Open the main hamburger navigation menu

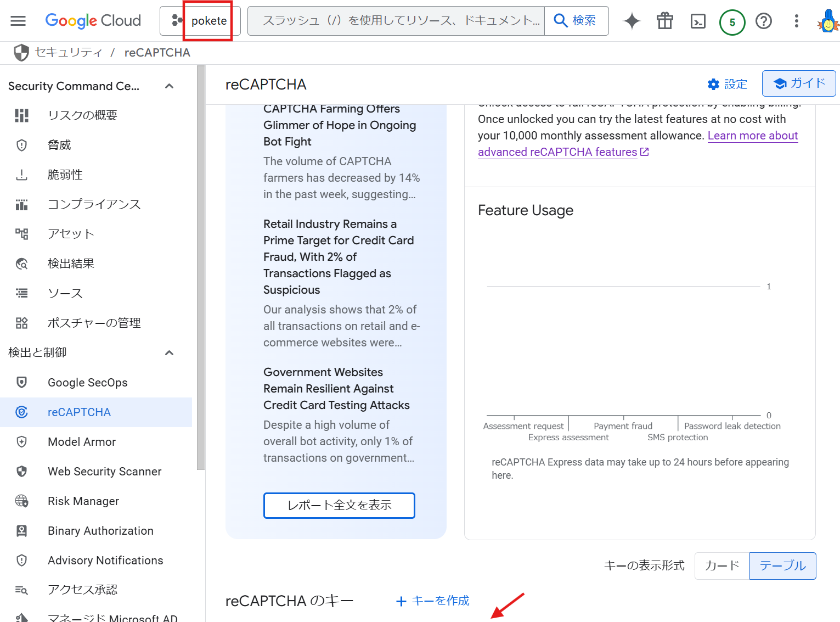(x=18, y=21)
